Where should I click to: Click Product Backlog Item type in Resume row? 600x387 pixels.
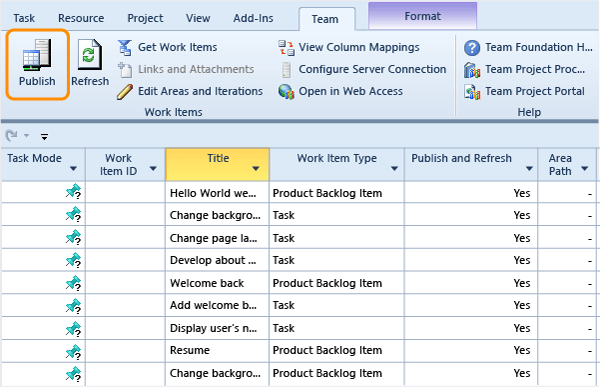(x=327, y=351)
